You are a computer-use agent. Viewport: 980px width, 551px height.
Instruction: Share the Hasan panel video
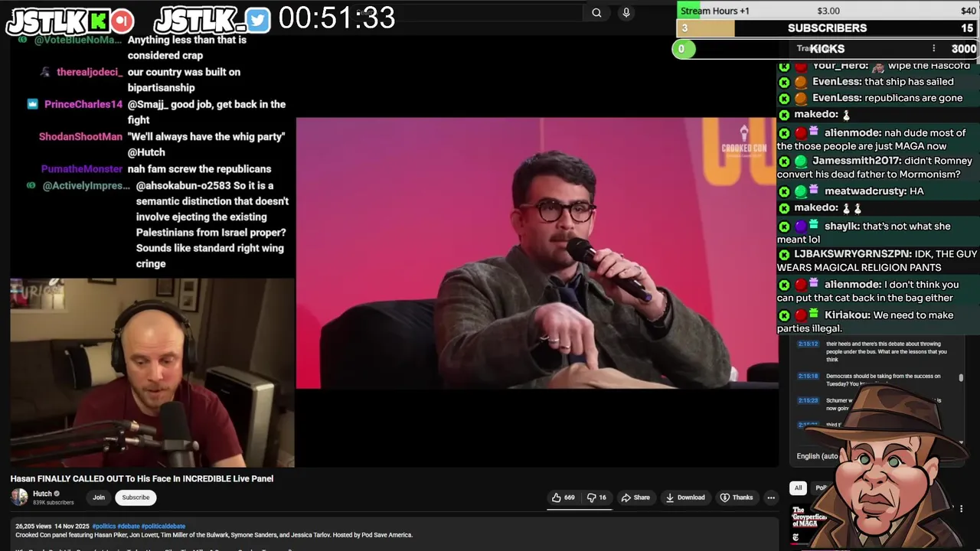[x=635, y=497]
